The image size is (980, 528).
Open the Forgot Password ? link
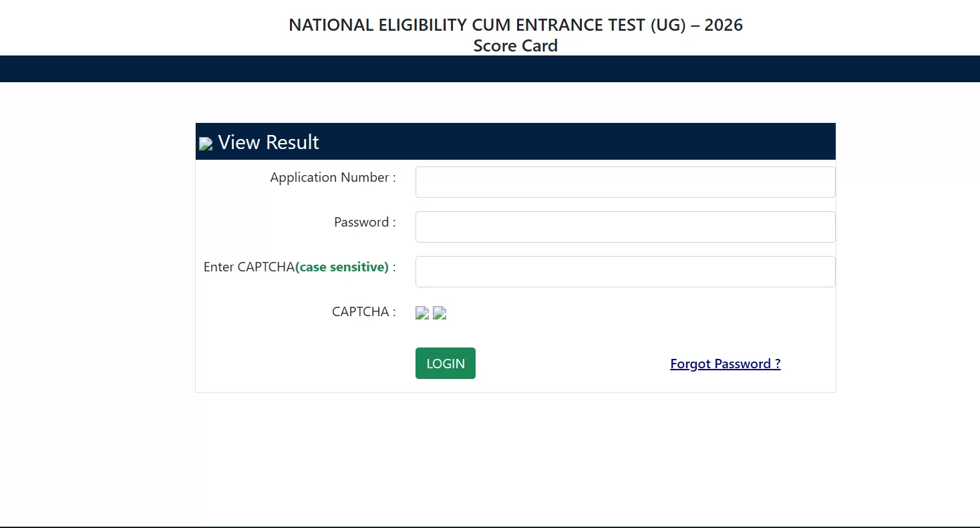[x=725, y=364]
